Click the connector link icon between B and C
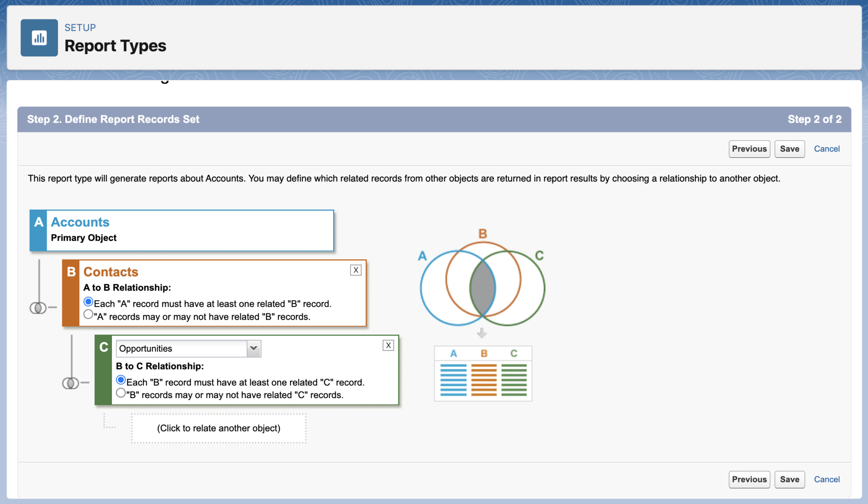The width and height of the screenshot is (868, 504). coord(71,382)
